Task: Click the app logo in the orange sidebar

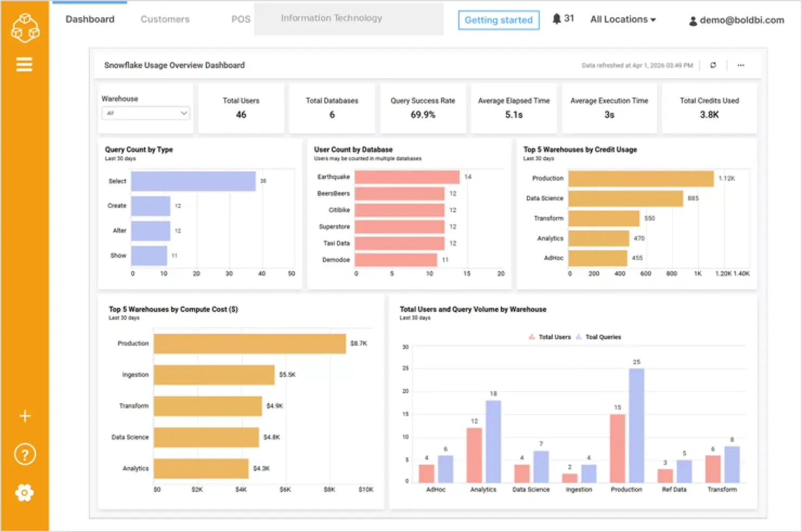Action: pos(25,27)
